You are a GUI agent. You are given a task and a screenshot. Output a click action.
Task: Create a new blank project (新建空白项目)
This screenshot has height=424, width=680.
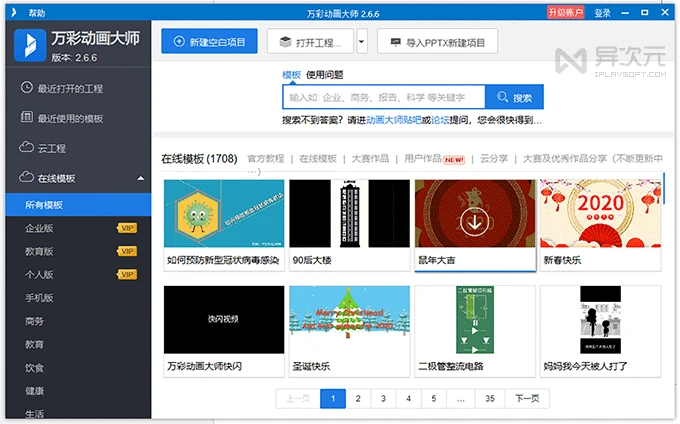pyautogui.click(x=209, y=42)
